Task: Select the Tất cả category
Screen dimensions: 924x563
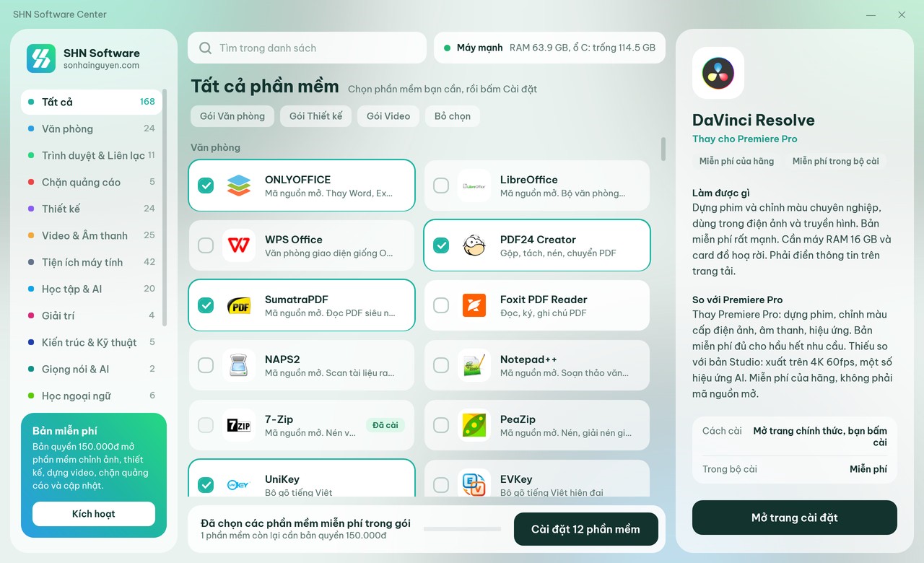Action: (x=92, y=102)
